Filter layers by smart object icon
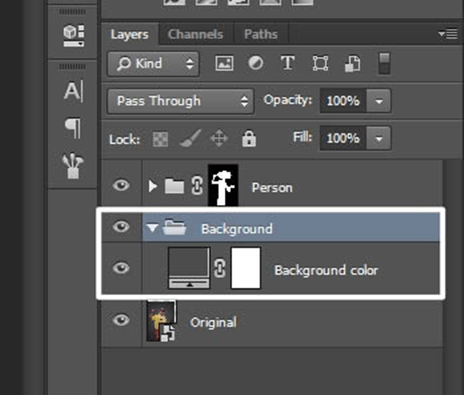Screen dimensions: 464x395 click(x=352, y=63)
